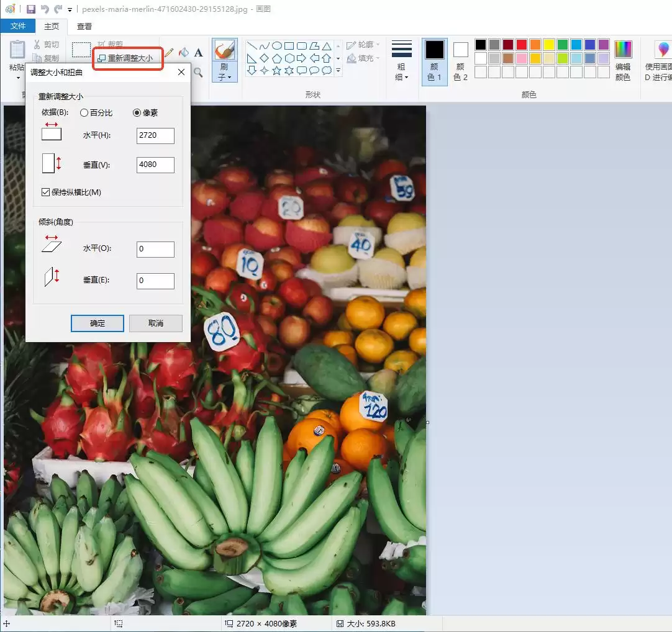This screenshot has width=672, height=632.
Task: Select the Fill with color bucket tool
Action: tap(184, 53)
